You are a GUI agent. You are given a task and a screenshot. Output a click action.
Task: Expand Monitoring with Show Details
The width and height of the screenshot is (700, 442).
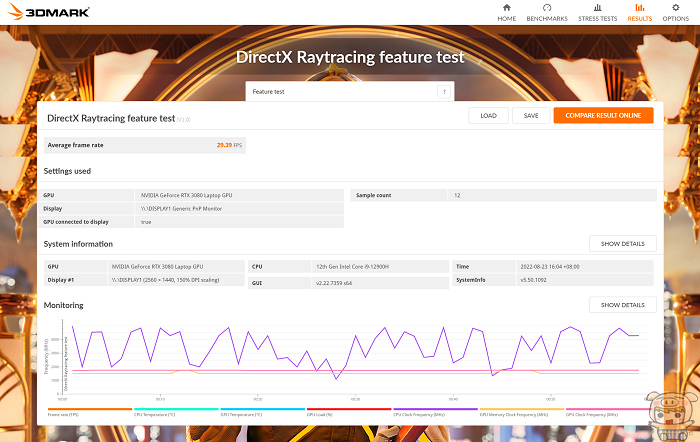coord(623,304)
